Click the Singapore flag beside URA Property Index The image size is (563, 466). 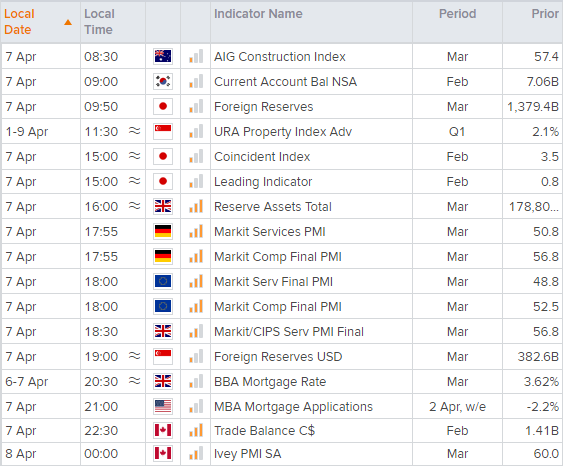(163, 131)
